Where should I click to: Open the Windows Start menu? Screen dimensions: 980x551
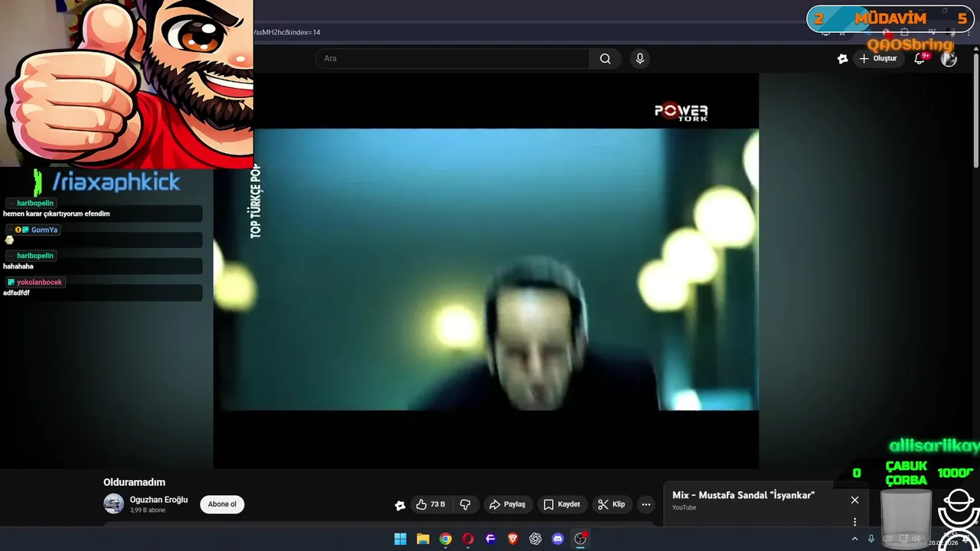[x=400, y=539]
